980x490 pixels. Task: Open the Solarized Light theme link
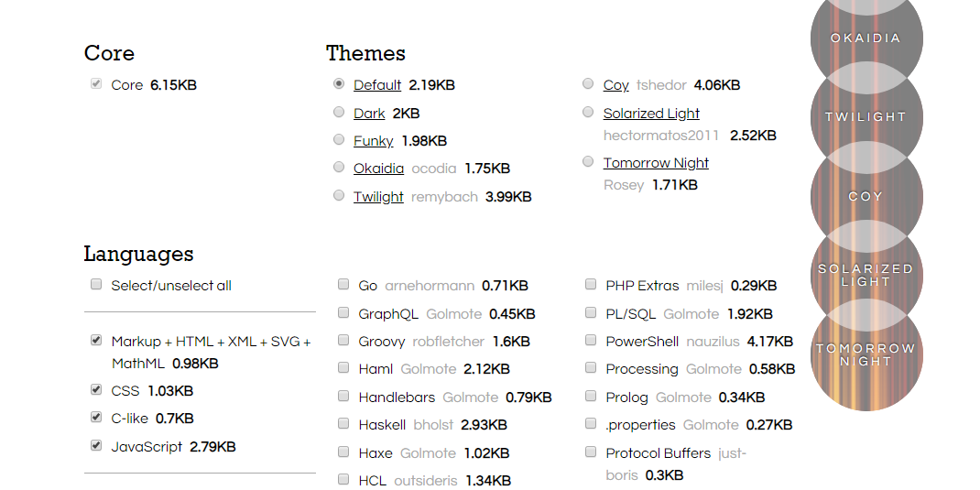651,114
